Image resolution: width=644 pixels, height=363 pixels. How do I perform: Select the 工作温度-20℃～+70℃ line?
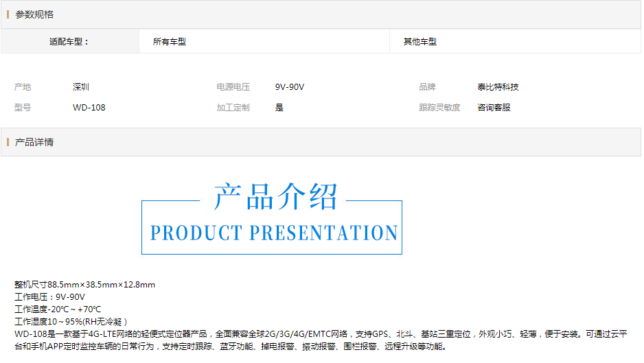click(58, 309)
